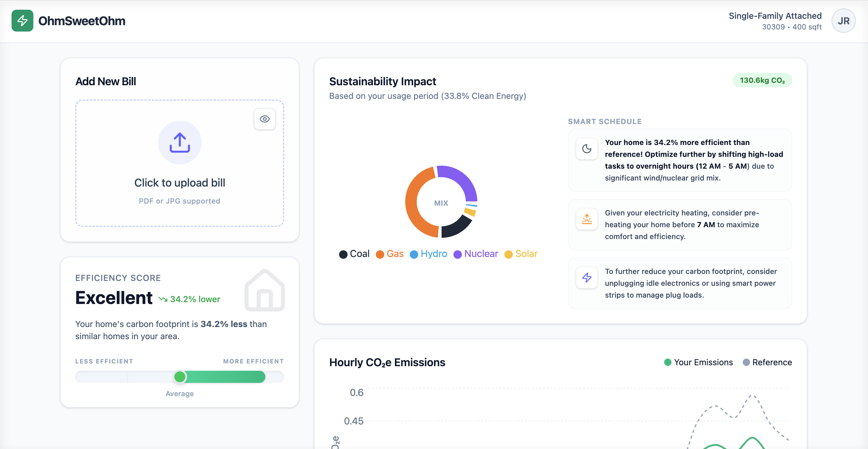Click the purple lightning bolt tip icon
Viewport: 868px width, 449px height.
point(587,277)
